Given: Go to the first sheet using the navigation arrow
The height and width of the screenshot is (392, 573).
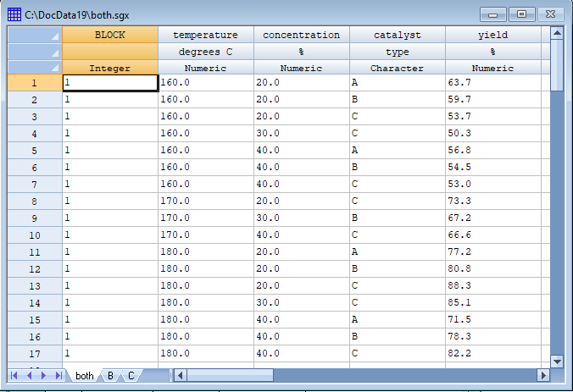Looking at the screenshot, I should tap(15, 375).
